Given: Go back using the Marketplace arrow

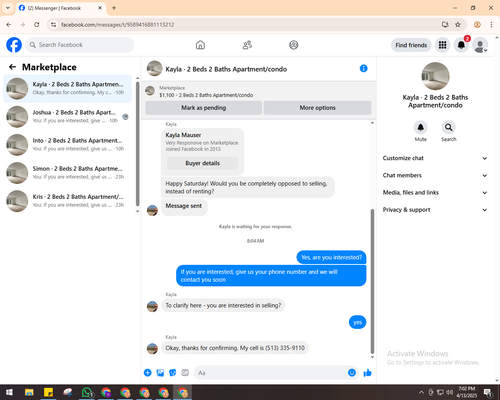Looking at the screenshot, I should [x=12, y=67].
